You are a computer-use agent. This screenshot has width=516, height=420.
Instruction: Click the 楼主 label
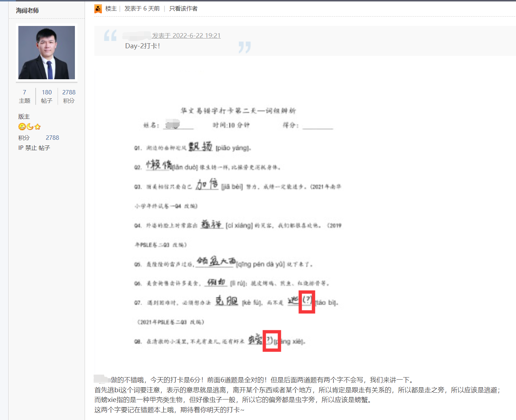click(111, 9)
